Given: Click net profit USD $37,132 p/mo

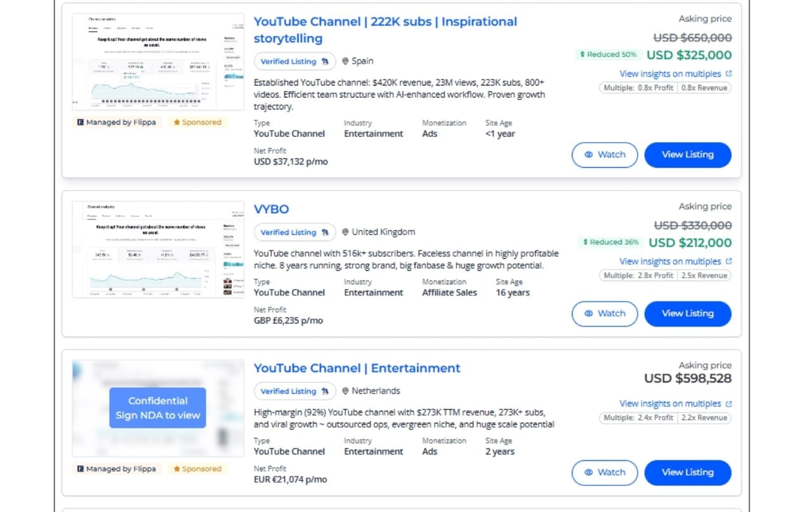Looking at the screenshot, I should point(291,161).
